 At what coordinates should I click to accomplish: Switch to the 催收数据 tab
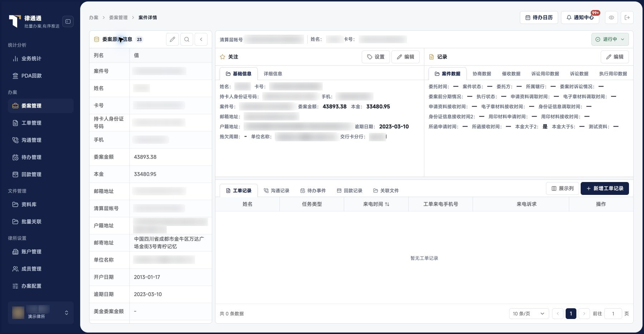point(511,74)
